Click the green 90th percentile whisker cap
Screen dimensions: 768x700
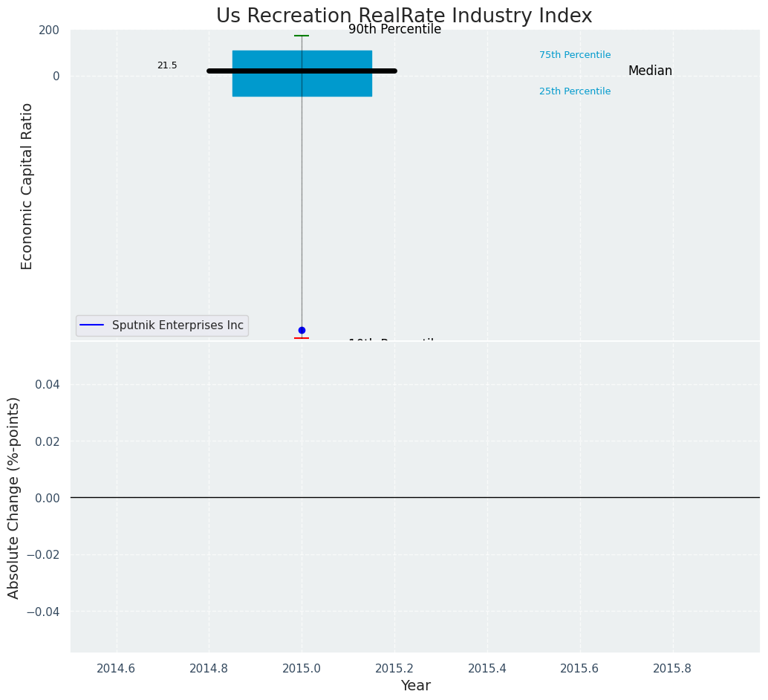click(302, 36)
